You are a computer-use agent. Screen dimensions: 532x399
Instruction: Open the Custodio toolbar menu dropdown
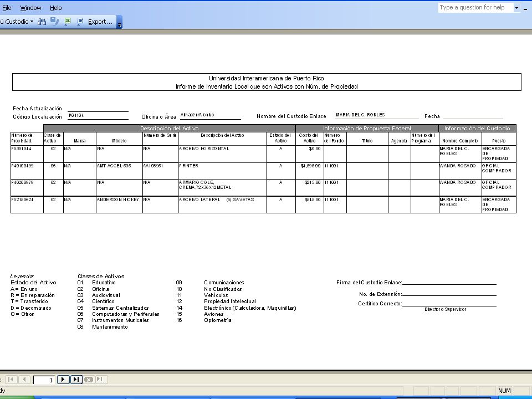pyautogui.click(x=17, y=22)
